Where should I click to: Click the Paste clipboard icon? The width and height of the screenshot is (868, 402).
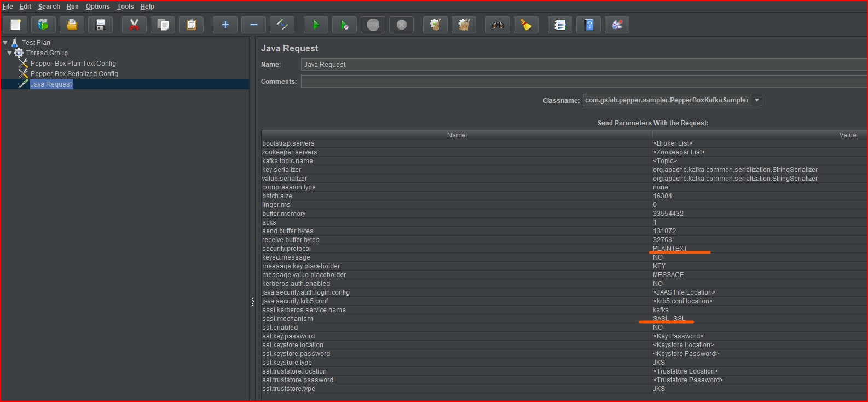click(x=191, y=25)
